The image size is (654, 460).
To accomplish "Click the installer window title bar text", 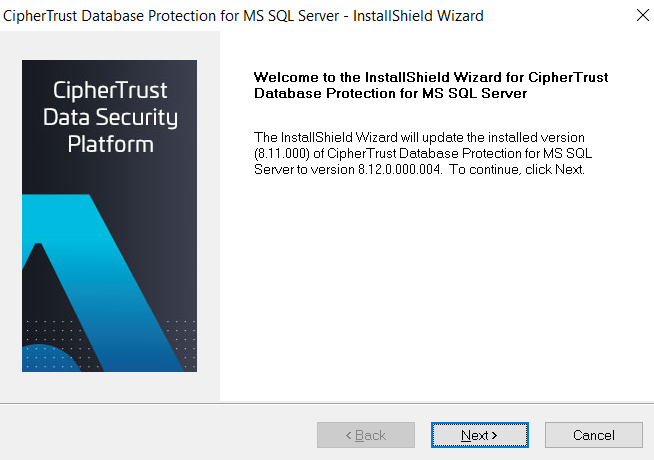I will (x=243, y=16).
